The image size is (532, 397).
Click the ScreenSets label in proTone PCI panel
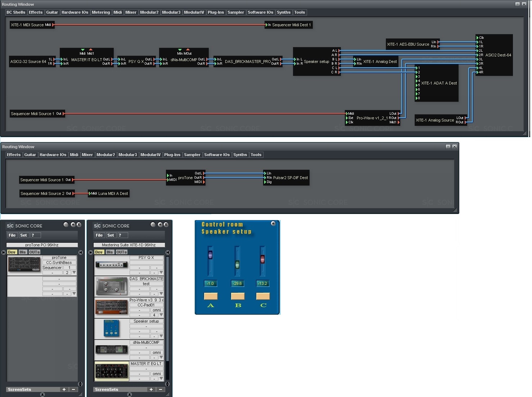pos(19,389)
